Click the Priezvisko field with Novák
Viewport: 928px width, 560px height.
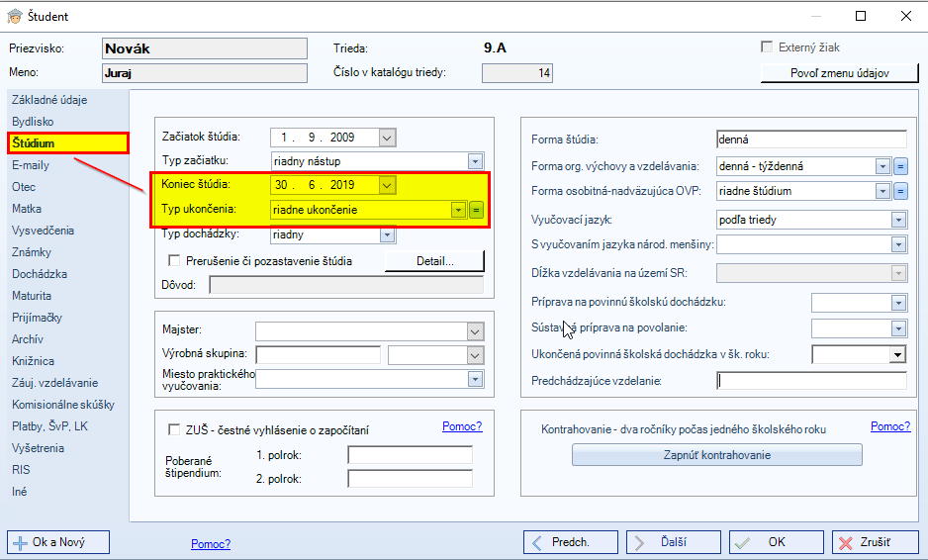[x=205, y=48]
